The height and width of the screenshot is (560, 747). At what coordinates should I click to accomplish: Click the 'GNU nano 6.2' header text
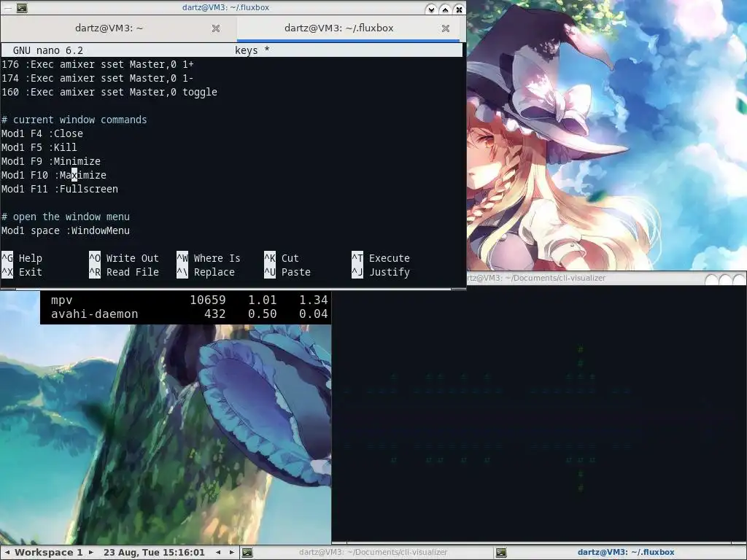point(48,50)
